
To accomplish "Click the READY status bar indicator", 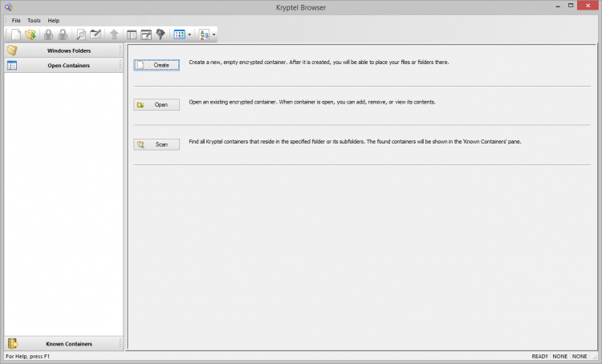I will click(x=539, y=356).
